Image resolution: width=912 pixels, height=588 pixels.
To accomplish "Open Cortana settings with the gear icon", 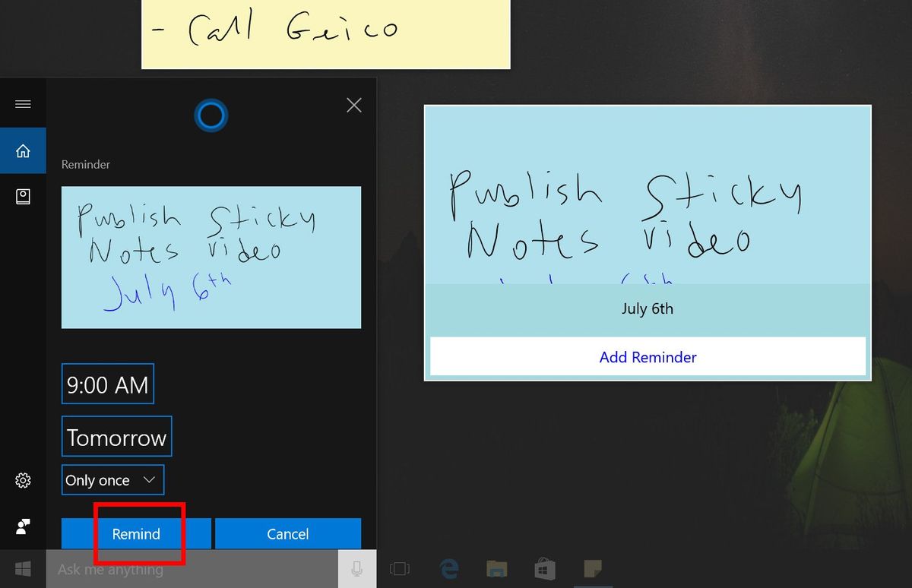I will pos(23,479).
